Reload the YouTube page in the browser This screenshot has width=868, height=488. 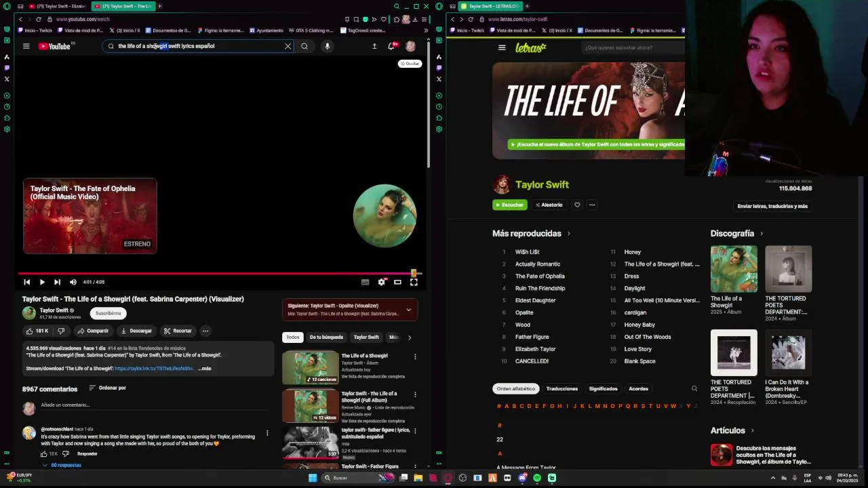[x=38, y=19]
